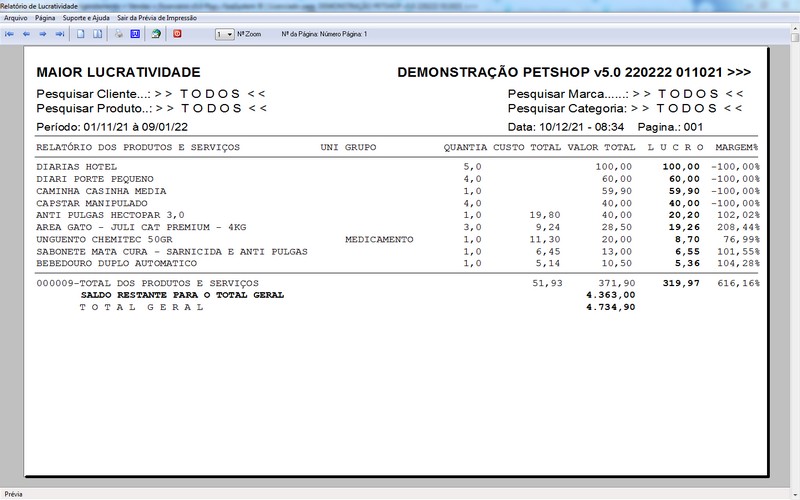Open the Nº Zoom dropdown
The height and width of the screenshot is (500, 800).
(224, 34)
